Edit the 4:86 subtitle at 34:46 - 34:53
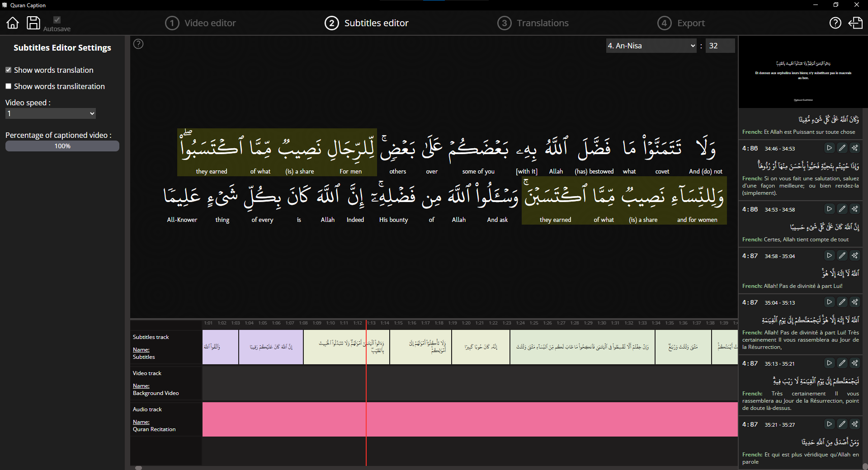 coord(842,148)
